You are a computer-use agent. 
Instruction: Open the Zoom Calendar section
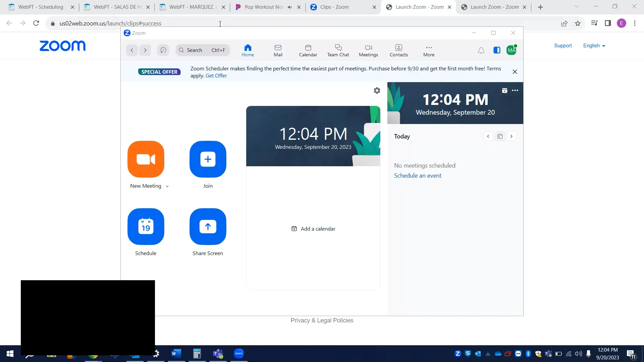(x=308, y=50)
